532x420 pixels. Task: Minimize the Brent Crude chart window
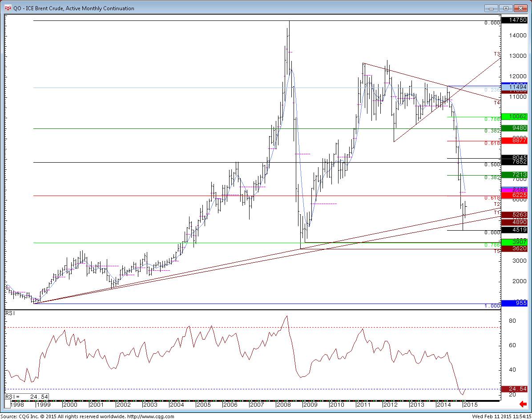(492, 8)
